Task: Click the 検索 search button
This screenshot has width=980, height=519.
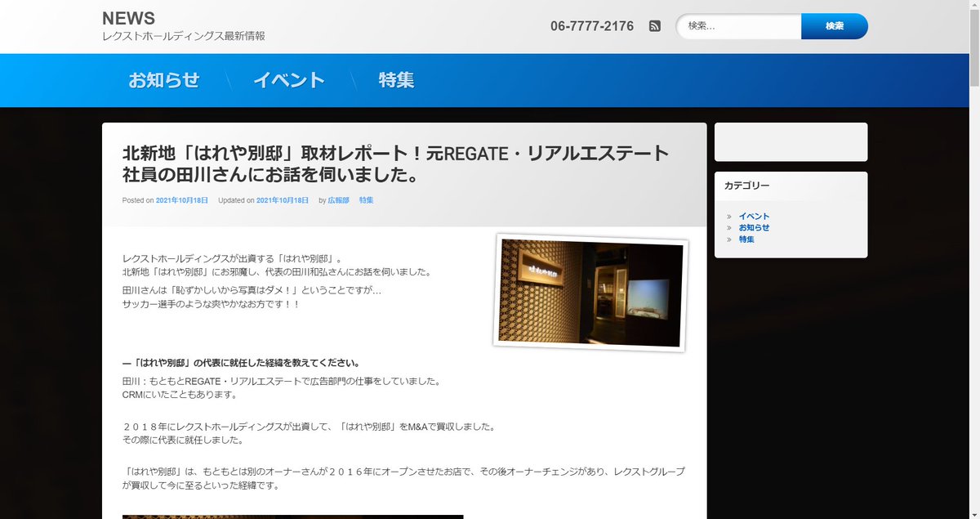Action: (x=835, y=26)
